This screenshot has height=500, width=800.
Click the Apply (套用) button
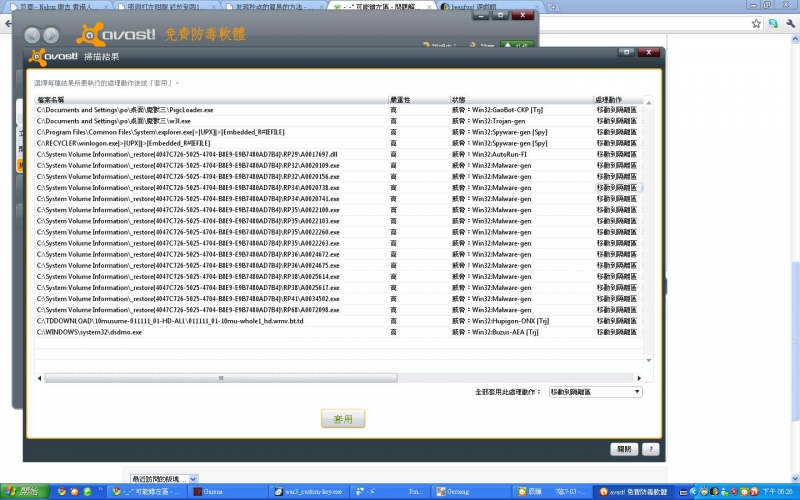[x=343, y=419]
